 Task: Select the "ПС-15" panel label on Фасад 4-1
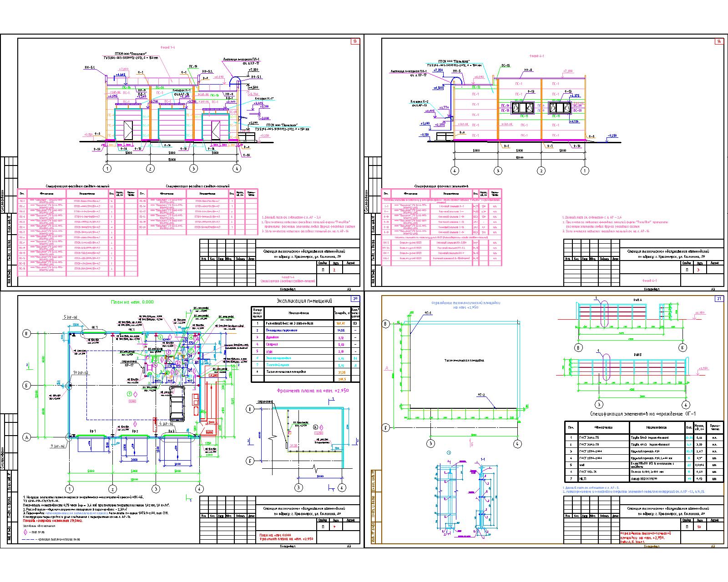[506, 66]
